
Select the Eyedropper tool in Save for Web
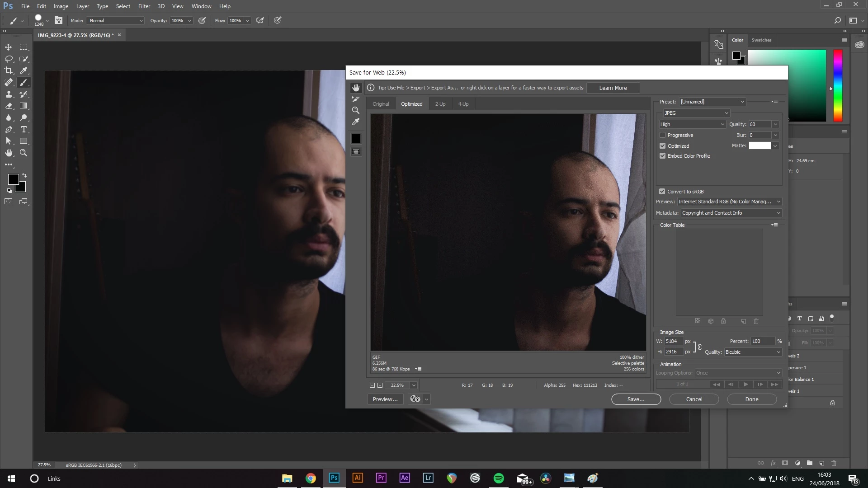pos(356,122)
